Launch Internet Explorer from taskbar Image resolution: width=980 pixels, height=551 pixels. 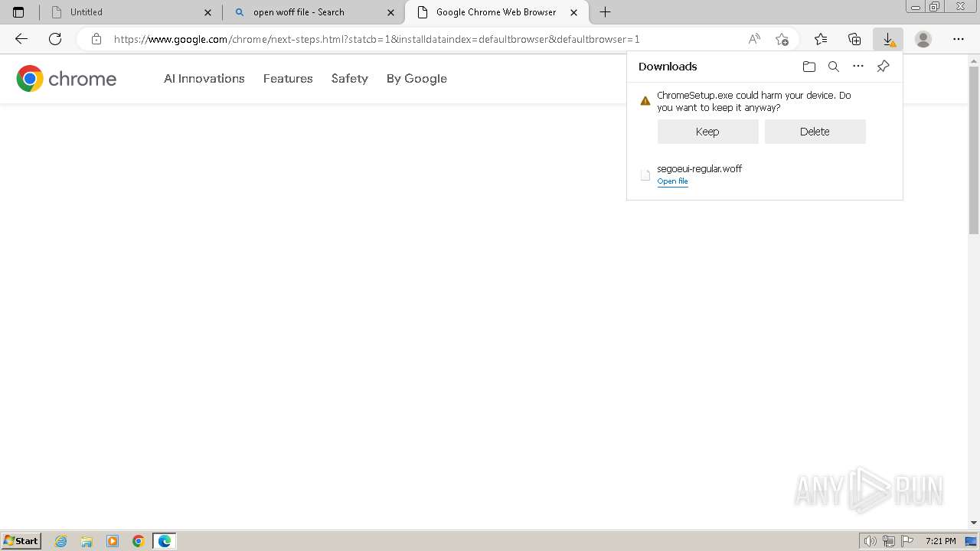[x=61, y=541]
